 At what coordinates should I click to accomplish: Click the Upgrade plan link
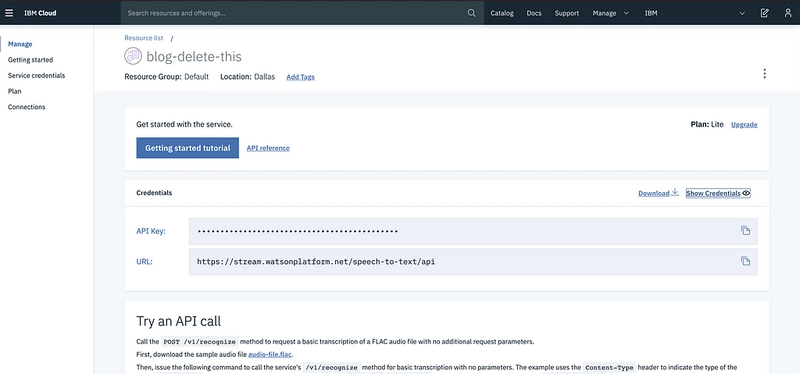744,124
